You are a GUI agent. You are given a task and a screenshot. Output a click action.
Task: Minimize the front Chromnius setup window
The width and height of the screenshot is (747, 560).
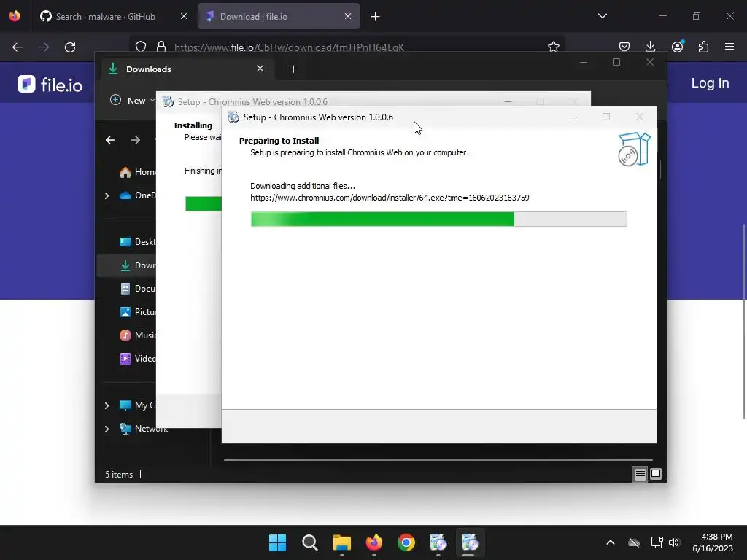tap(573, 117)
